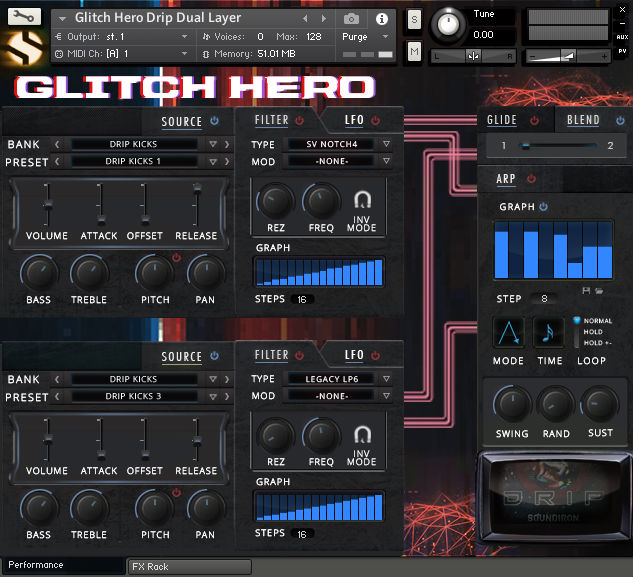Select previous bank in upper layer BANK row

pyautogui.click(x=57, y=144)
